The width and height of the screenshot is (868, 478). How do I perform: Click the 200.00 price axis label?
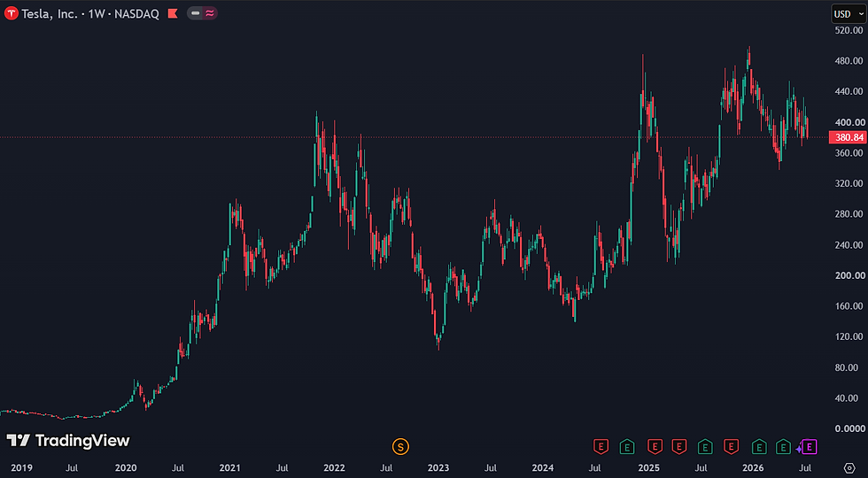[849, 275]
